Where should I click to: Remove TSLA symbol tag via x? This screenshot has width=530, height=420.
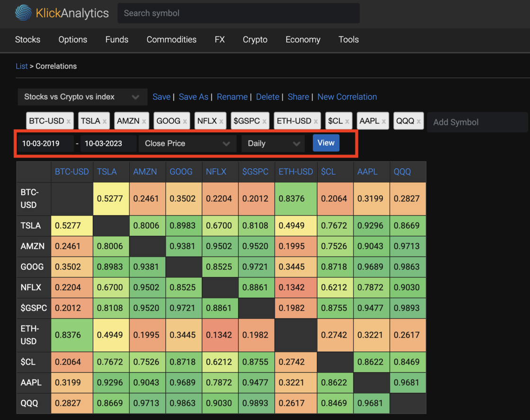(105, 122)
